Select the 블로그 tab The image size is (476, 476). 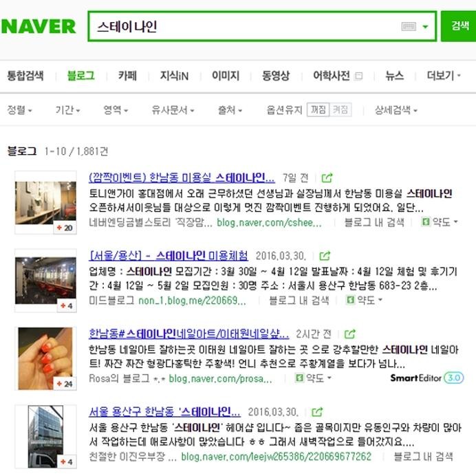(80, 76)
